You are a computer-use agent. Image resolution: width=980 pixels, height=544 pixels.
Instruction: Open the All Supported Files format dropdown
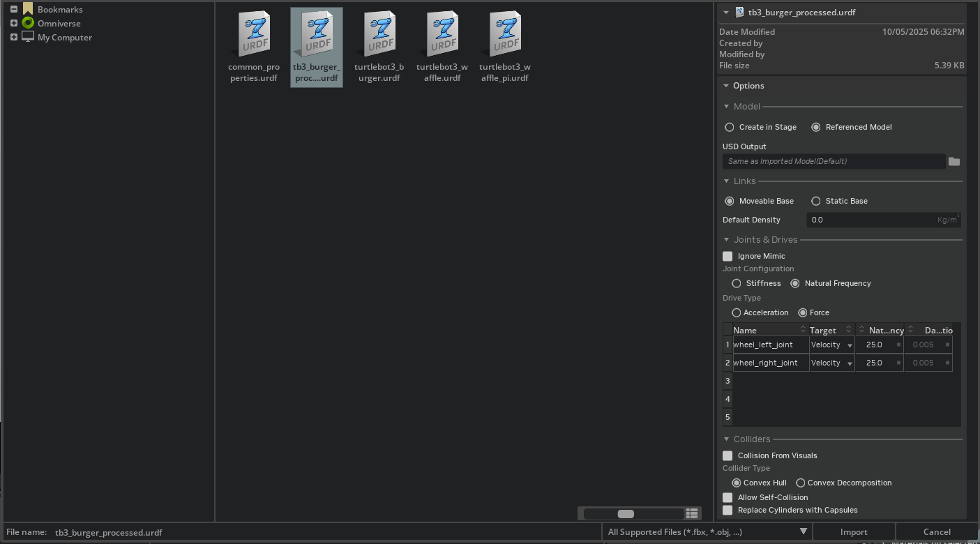[x=707, y=531]
